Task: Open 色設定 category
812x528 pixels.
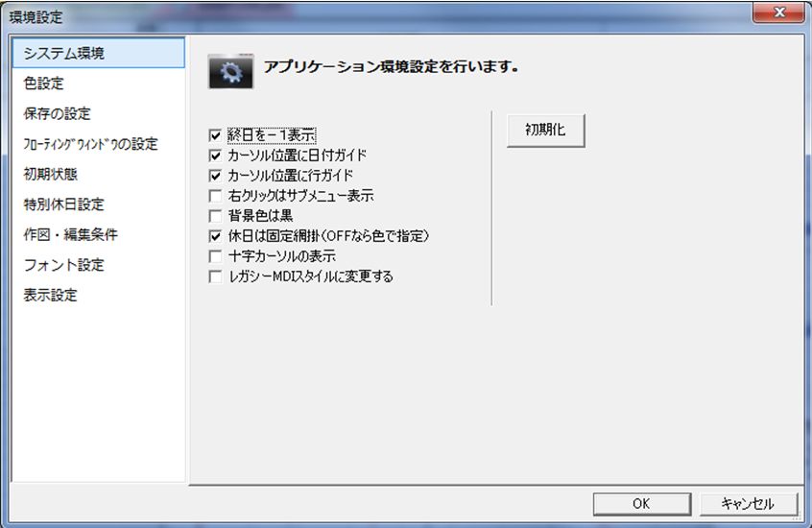Action: (x=99, y=84)
